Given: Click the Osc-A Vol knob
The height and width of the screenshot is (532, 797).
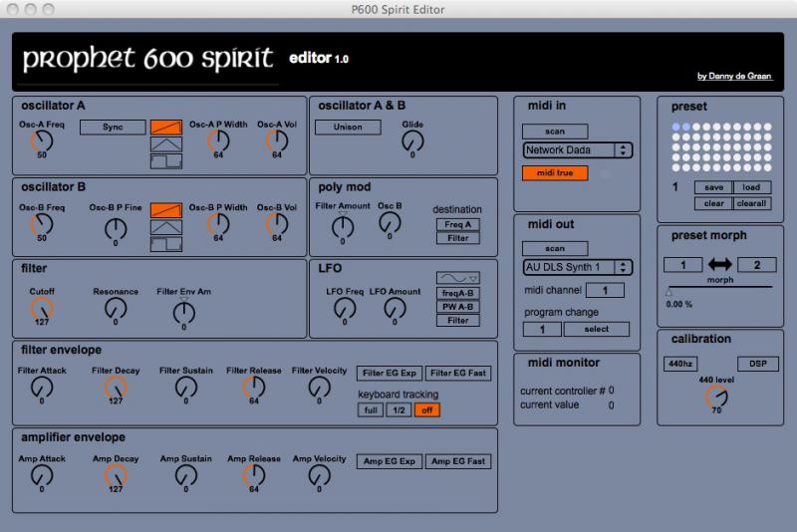Looking at the screenshot, I should pos(277,140).
